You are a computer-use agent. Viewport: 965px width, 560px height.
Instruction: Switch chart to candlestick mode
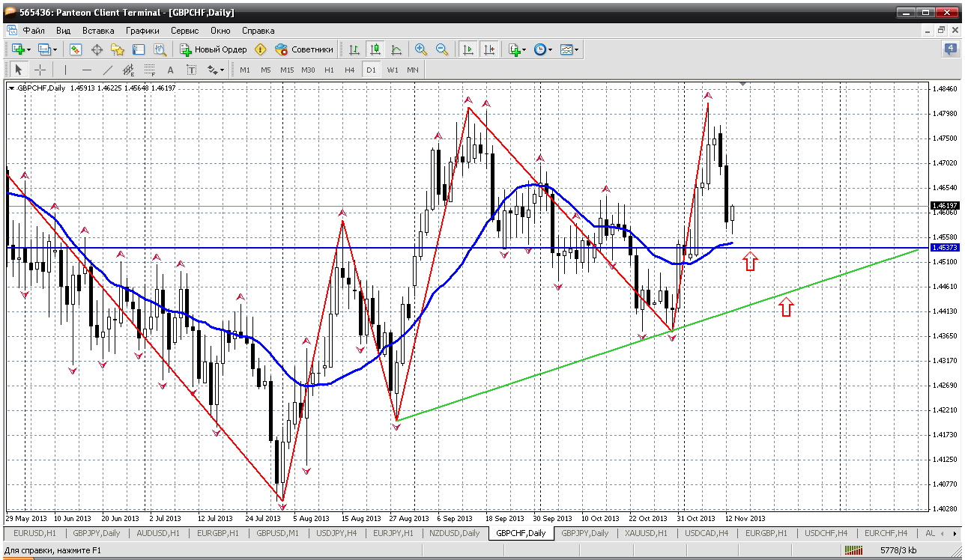[x=375, y=49]
